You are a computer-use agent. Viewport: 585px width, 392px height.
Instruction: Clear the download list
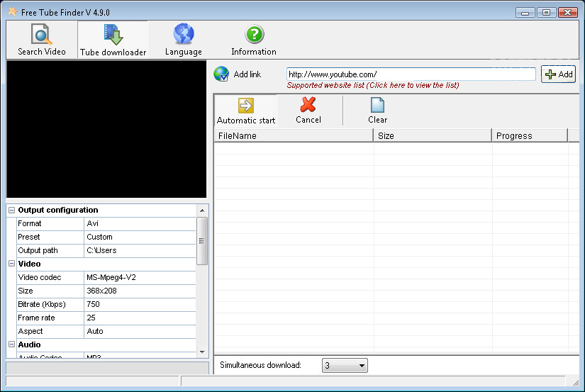tap(377, 111)
